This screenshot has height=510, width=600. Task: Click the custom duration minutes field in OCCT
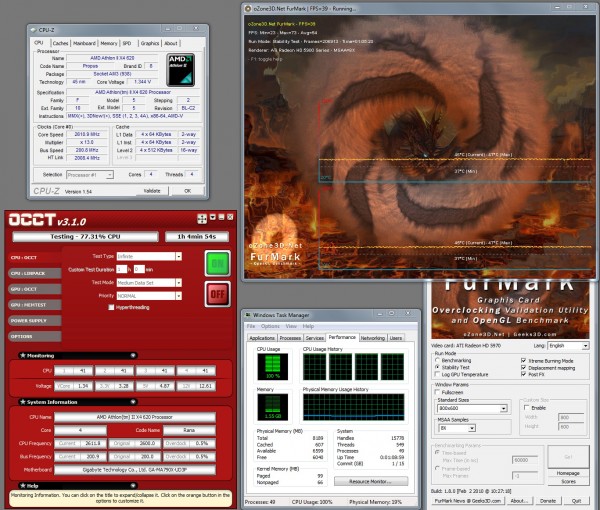coord(139,269)
